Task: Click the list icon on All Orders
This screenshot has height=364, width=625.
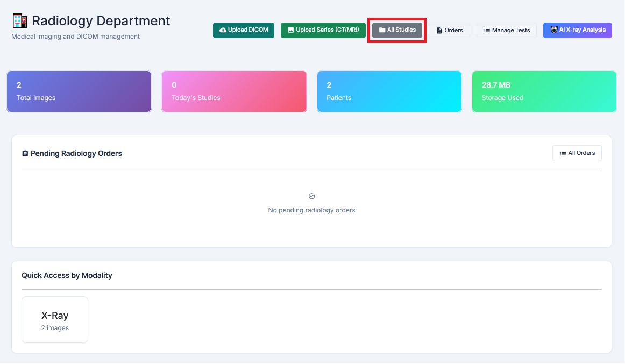Action: [563, 153]
